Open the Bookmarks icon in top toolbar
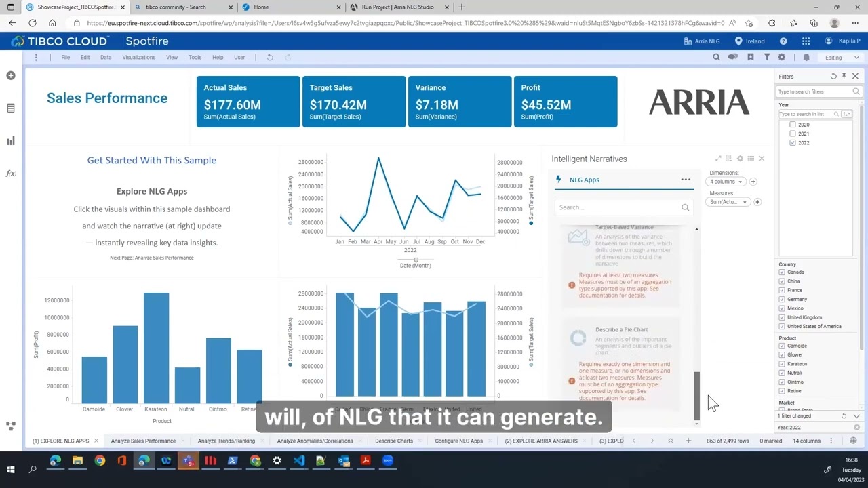Image resolution: width=868 pixels, height=488 pixels. [x=750, y=58]
